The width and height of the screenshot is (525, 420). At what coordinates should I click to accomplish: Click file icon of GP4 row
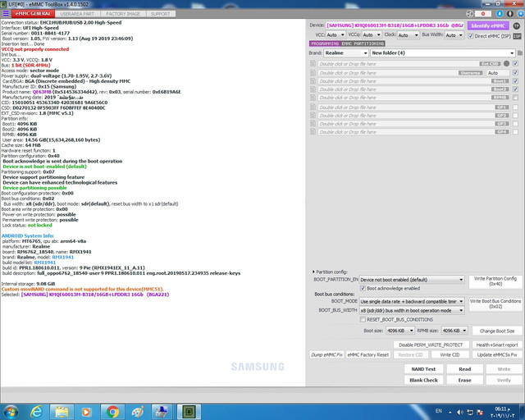(x=313, y=132)
